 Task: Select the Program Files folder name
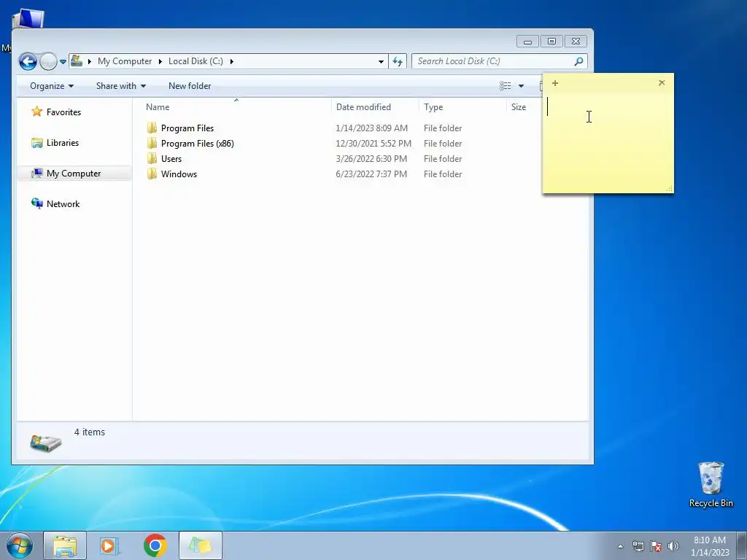(x=187, y=128)
